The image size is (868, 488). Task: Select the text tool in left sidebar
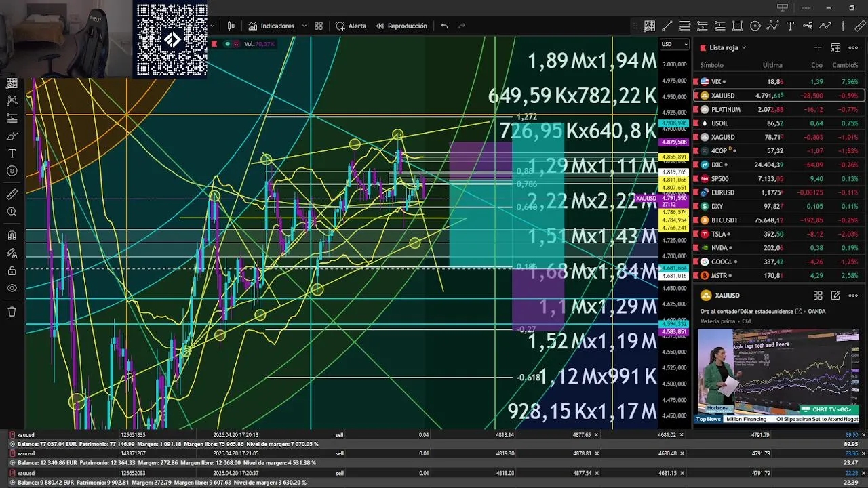(12, 153)
